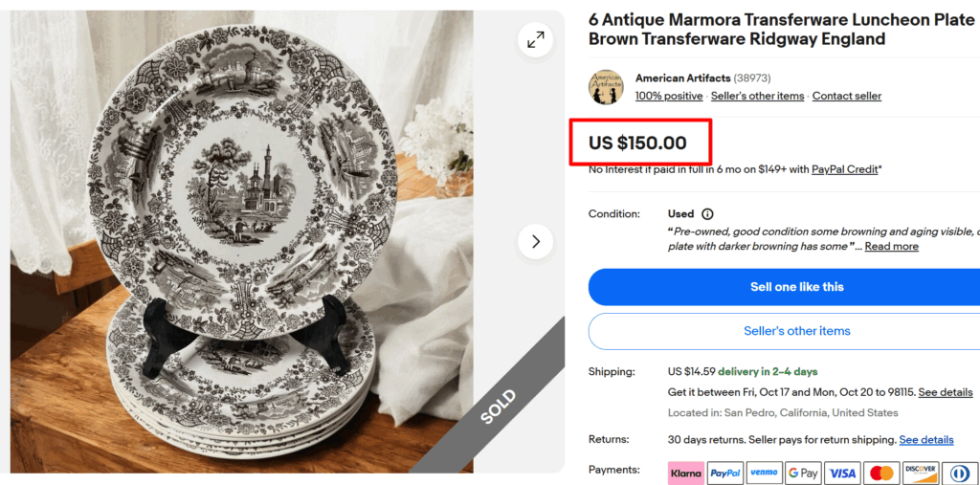Click the Visa card icon
This screenshot has width=980, height=485.
click(842, 473)
